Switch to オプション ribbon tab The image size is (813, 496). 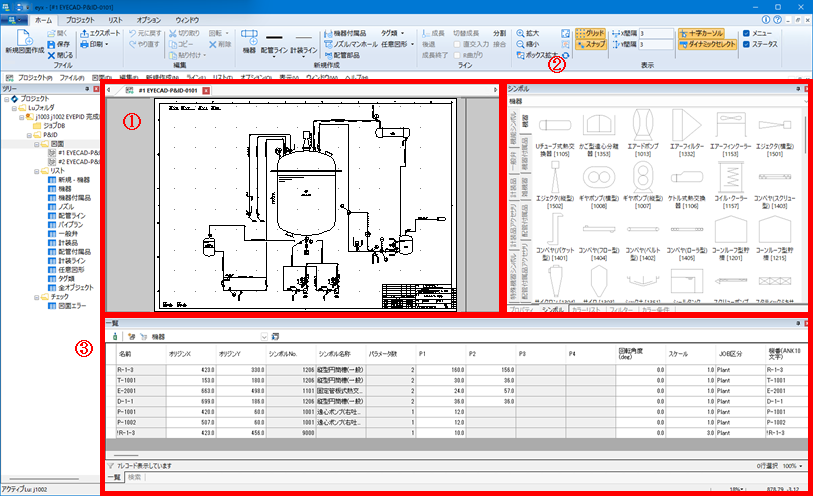click(x=149, y=20)
